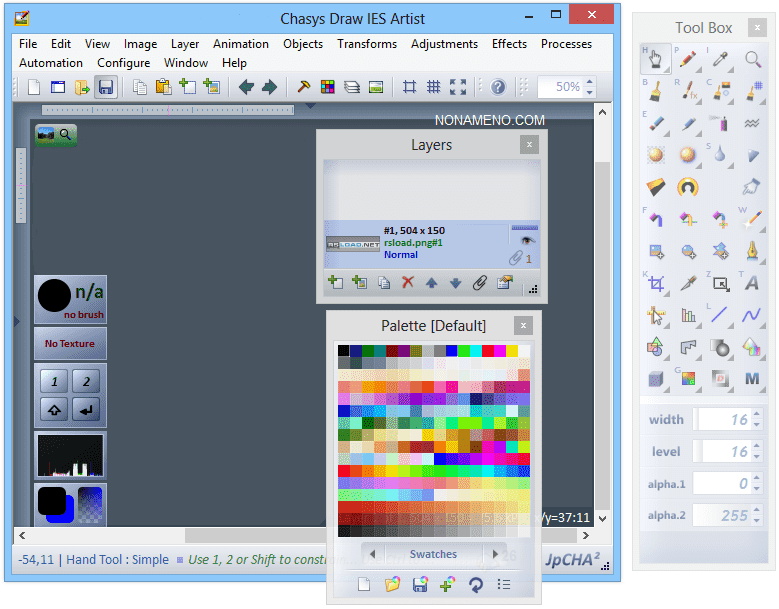Toggle visibility eye of rsload.png layer
The image size is (779, 609).
point(526,240)
